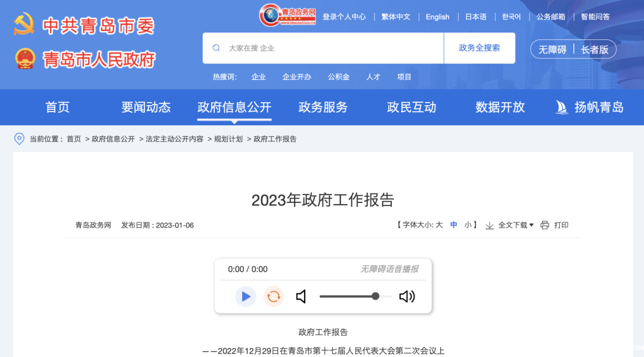The image size is (644, 357).
Task: Go to 政务服务 in main navigation
Action: pyautogui.click(x=323, y=107)
